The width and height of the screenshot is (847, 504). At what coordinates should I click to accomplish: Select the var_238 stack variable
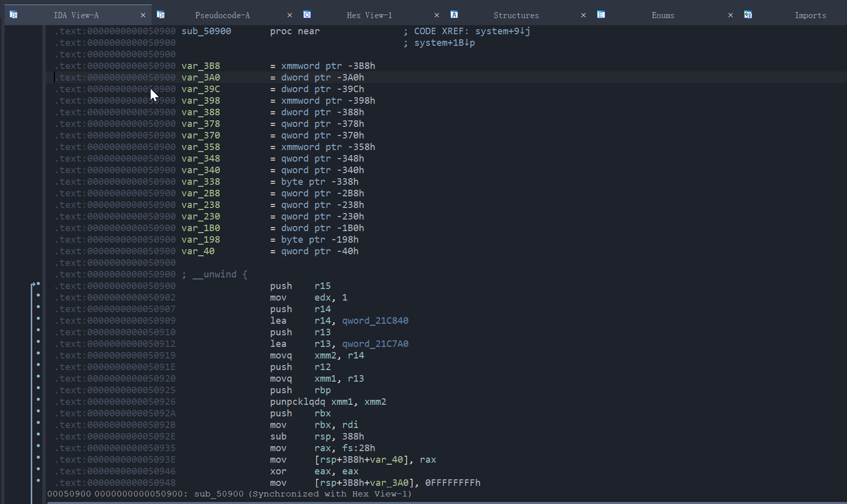[201, 205]
